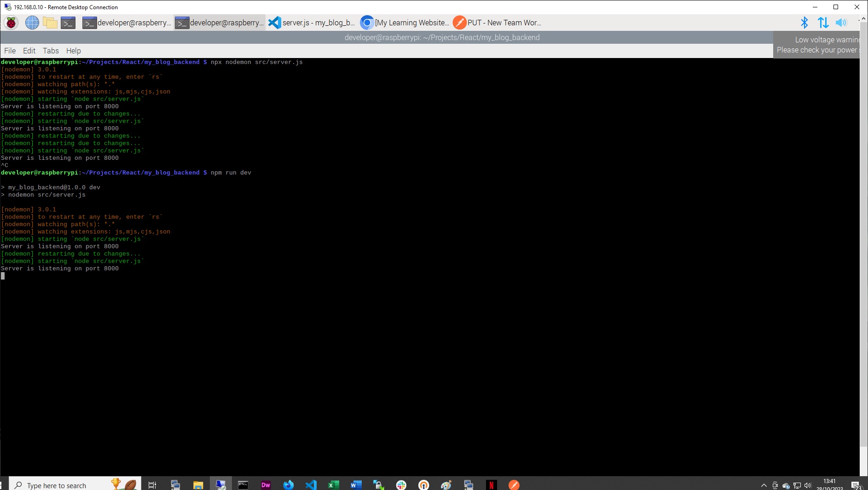Open Word from taskbar
This screenshot has height=490, width=868.
click(356, 485)
